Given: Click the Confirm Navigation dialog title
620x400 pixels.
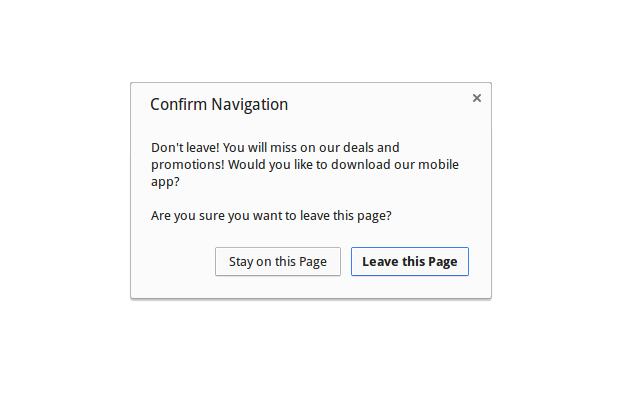Looking at the screenshot, I should point(219,104).
